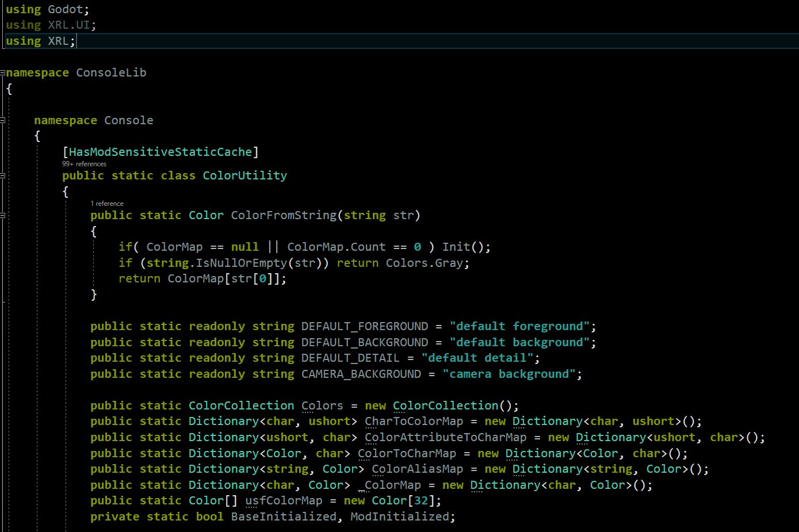Click the array size 32 literal
The image size is (799, 532).
pos(421,500)
